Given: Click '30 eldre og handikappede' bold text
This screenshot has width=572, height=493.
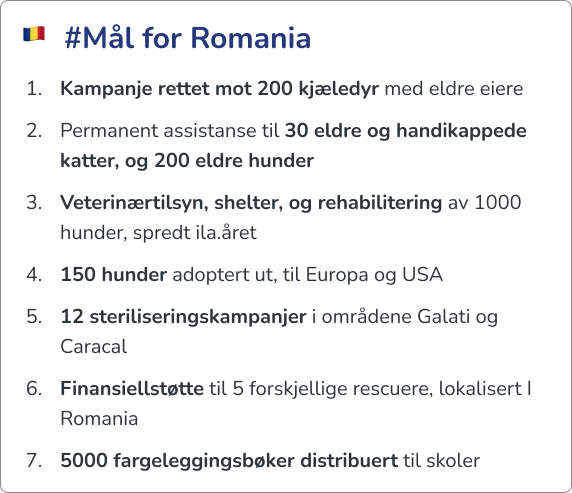Looking at the screenshot, I should tap(406, 131).
